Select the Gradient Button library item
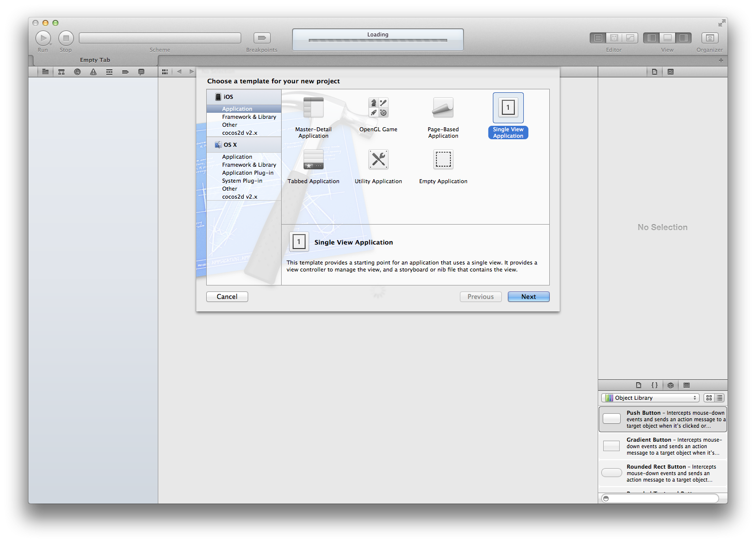Viewport: 756px width, 543px height. (x=663, y=446)
